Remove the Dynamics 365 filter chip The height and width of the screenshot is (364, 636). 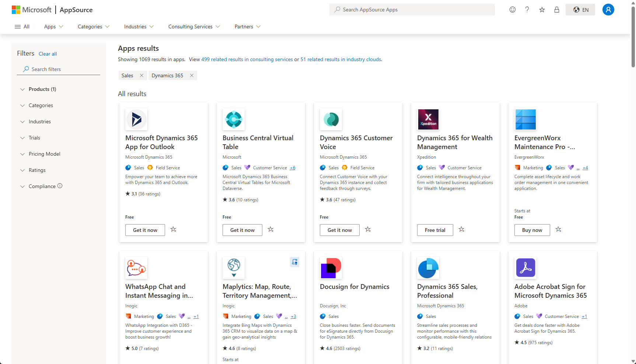(192, 75)
